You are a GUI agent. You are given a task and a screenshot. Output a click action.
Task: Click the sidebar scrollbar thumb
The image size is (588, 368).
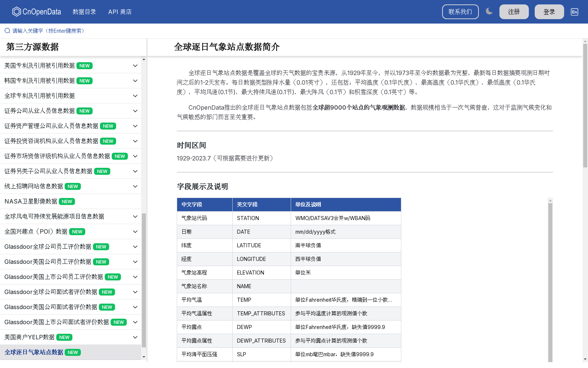pyautogui.click(x=144, y=280)
